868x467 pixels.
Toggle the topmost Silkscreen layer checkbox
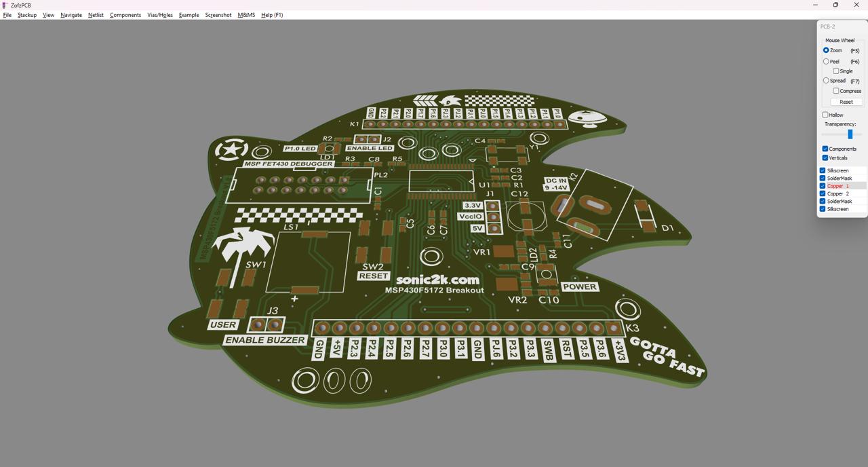click(x=823, y=170)
